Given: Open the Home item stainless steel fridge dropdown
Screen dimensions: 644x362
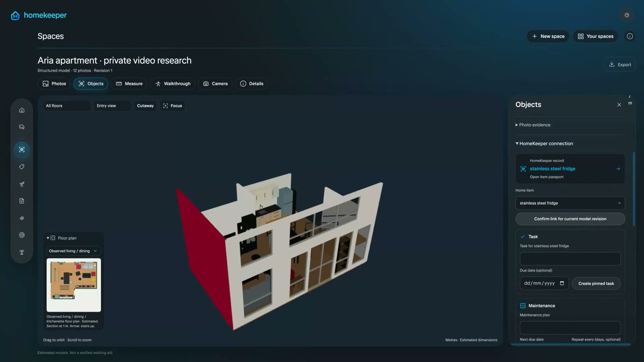Looking at the screenshot, I should point(570,203).
